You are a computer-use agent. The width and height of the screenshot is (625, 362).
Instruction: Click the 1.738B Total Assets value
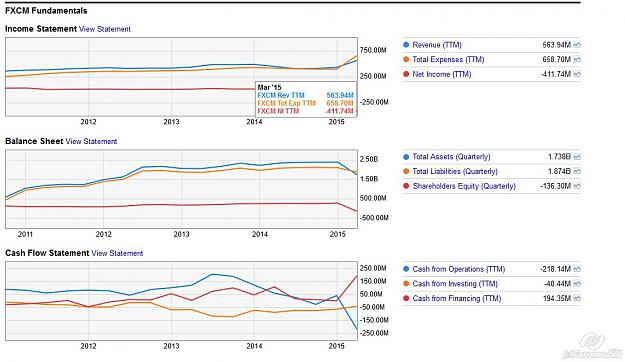tap(559, 157)
